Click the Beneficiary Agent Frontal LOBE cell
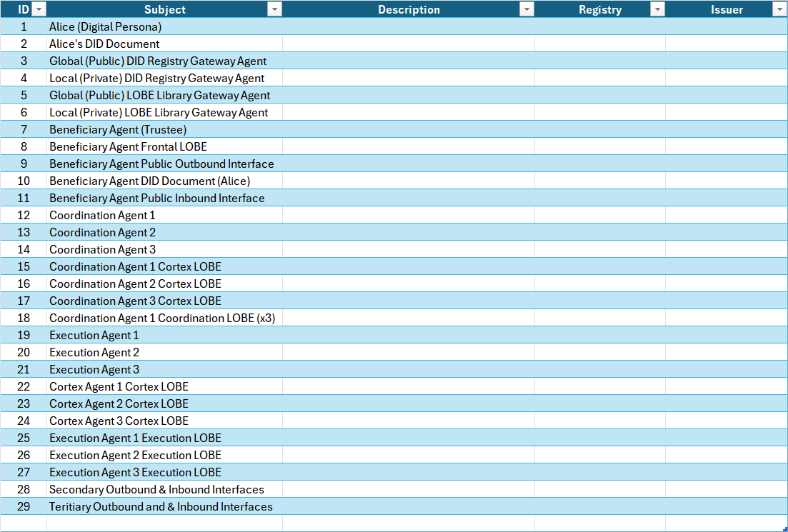Viewport: 788px width, 532px height. [x=128, y=147]
